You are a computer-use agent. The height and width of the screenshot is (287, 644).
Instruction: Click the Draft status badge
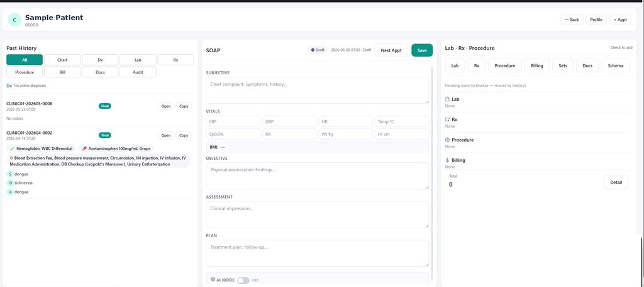tap(318, 50)
